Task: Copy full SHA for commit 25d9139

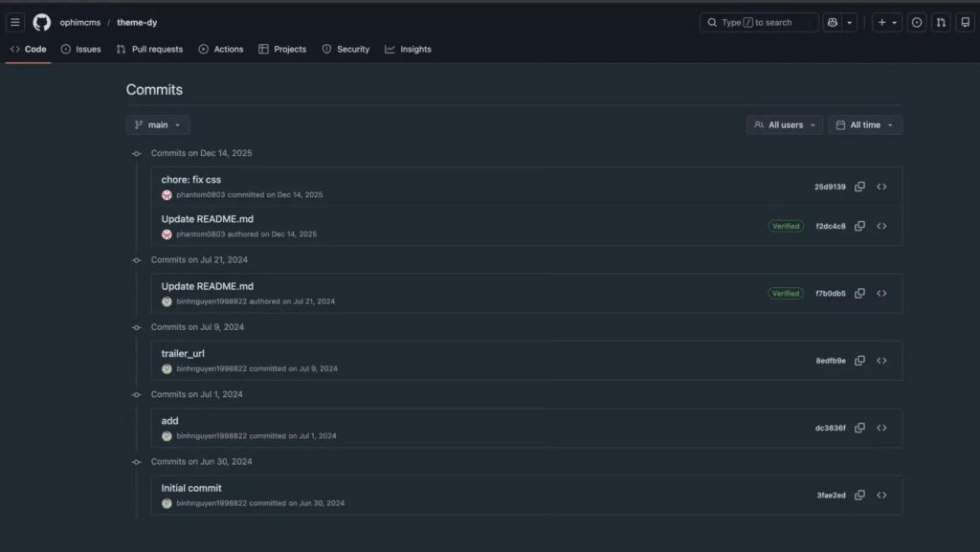Action: point(859,187)
